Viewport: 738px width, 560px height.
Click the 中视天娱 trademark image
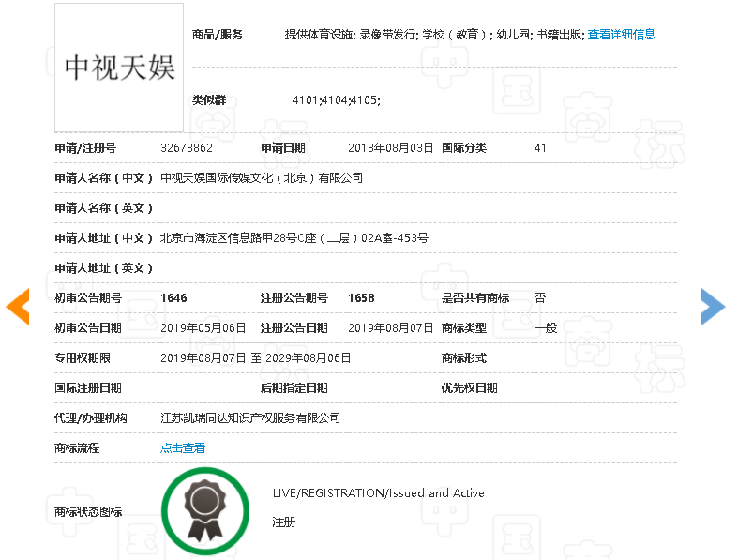(x=119, y=68)
